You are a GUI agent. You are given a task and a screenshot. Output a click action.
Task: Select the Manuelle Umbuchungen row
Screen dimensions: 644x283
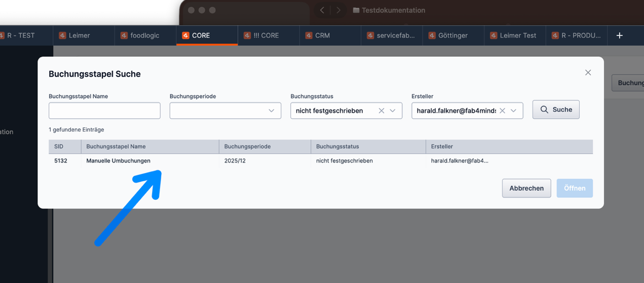(118, 161)
